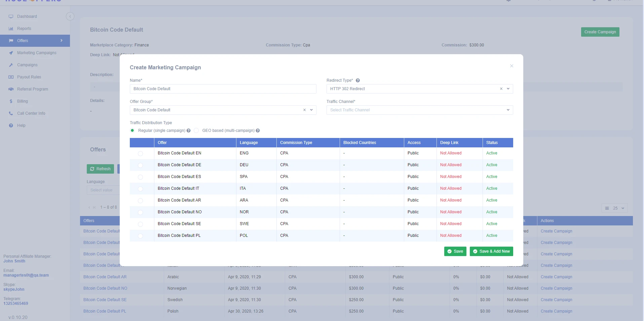Select Regular (single campaign) distribution type
This screenshot has width=644, height=321.
132,131
